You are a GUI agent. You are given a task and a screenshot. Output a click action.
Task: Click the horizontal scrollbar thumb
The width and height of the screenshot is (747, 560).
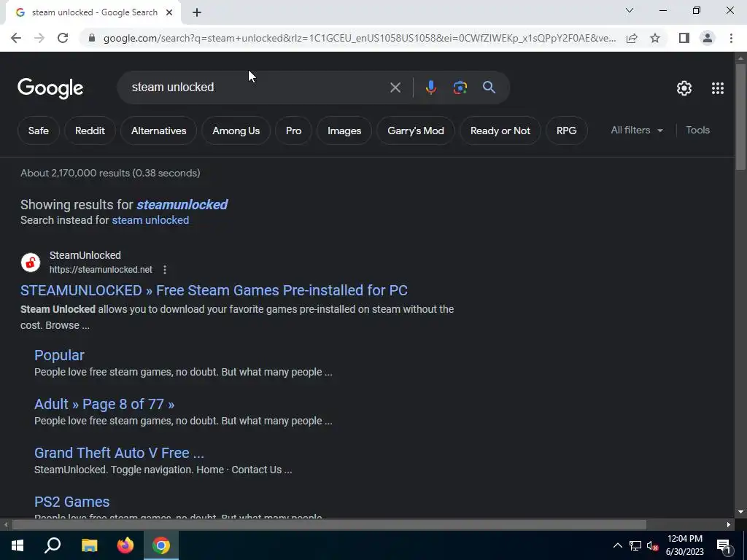329,525
